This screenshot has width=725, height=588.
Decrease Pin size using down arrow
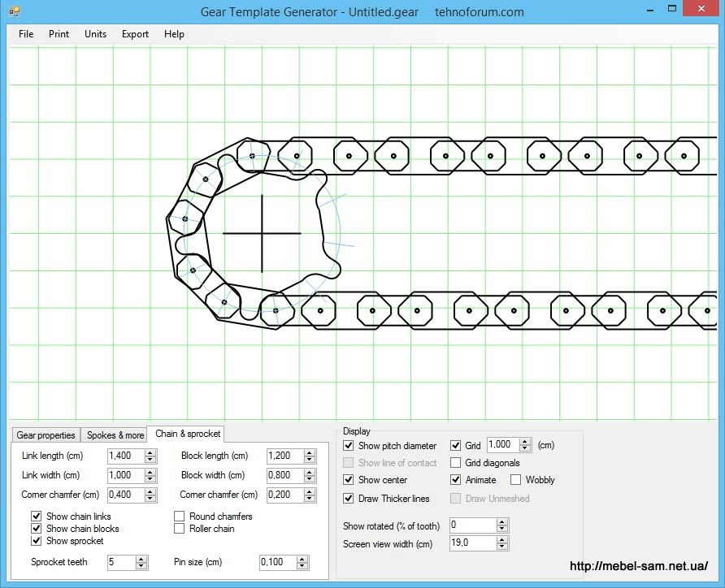[302, 565]
